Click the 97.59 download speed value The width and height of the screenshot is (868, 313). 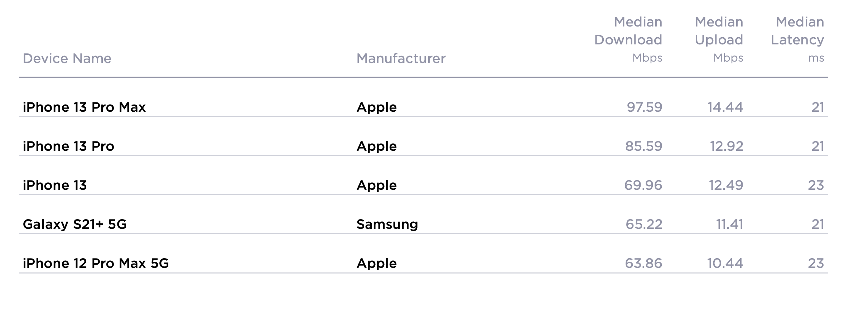coord(645,107)
